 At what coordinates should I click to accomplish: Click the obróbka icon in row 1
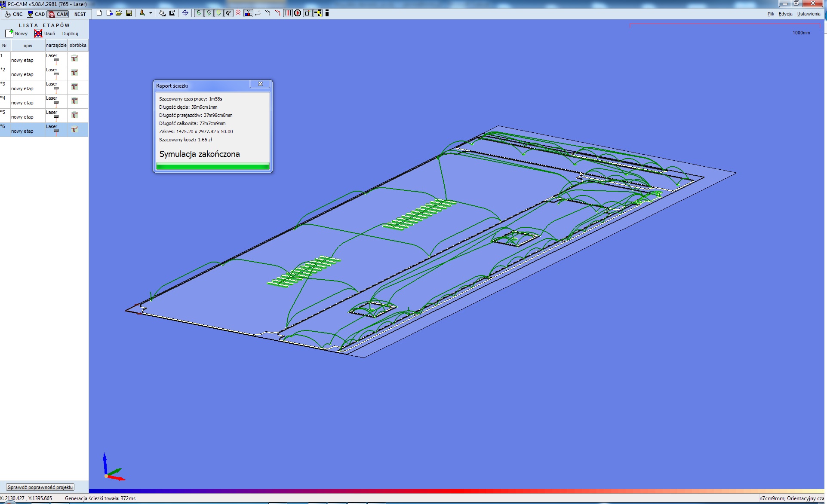coord(74,58)
